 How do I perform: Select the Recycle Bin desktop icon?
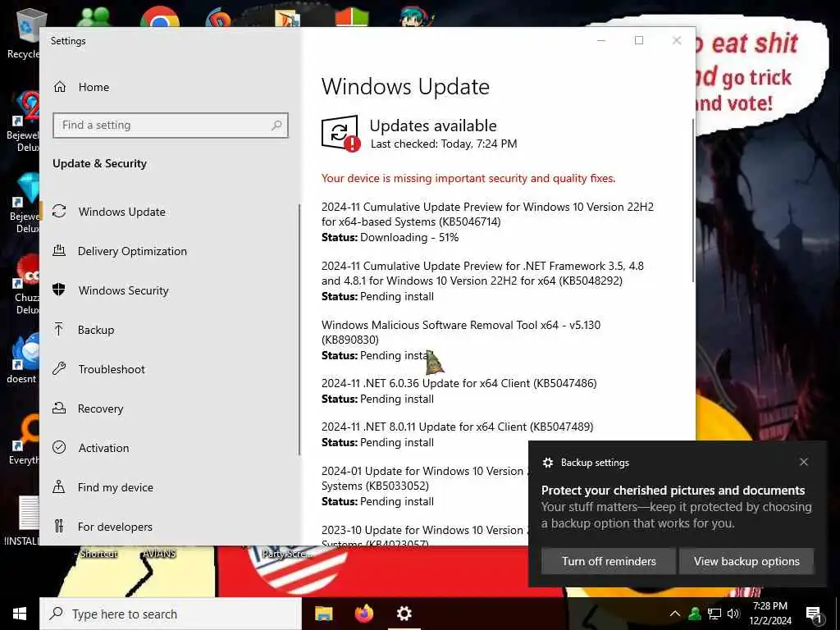(25, 33)
